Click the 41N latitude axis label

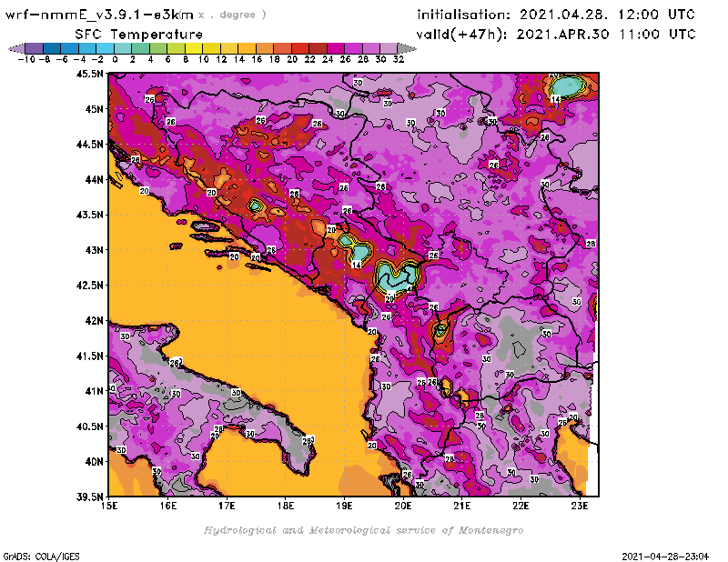[95, 391]
